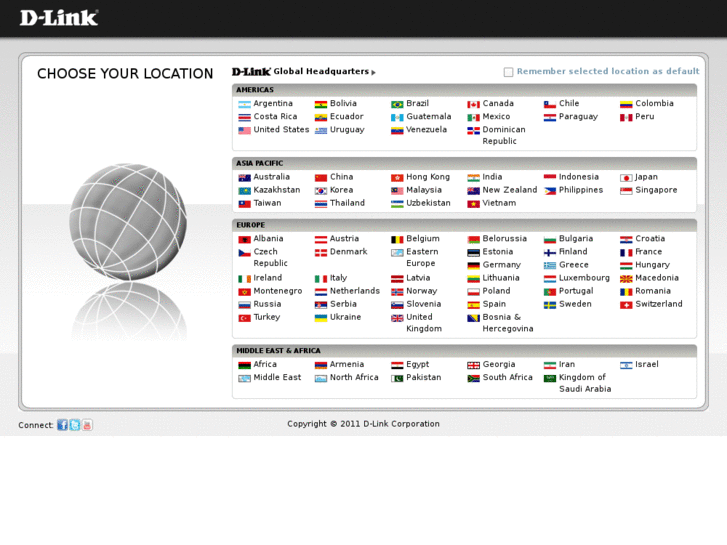Click the Argentina flag icon
The width and height of the screenshot is (727, 545).
click(x=244, y=104)
